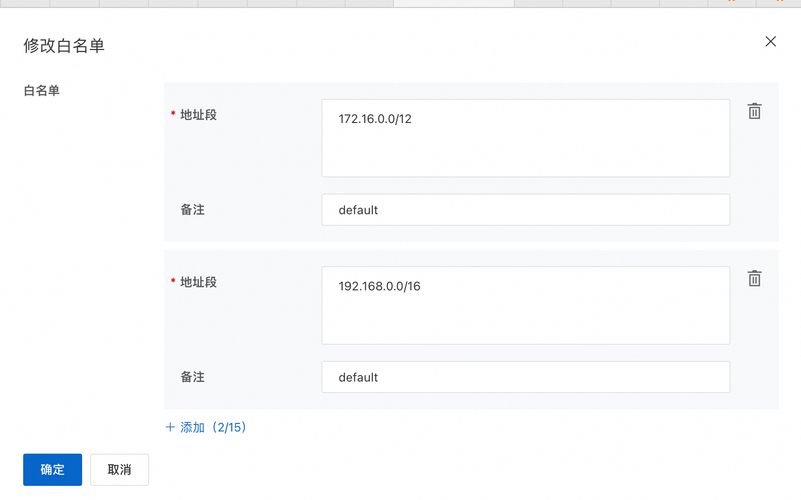Screen dimensions: 801x500
Task: Cancel with the 取消 button
Action: pyautogui.click(x=120, y=469)
